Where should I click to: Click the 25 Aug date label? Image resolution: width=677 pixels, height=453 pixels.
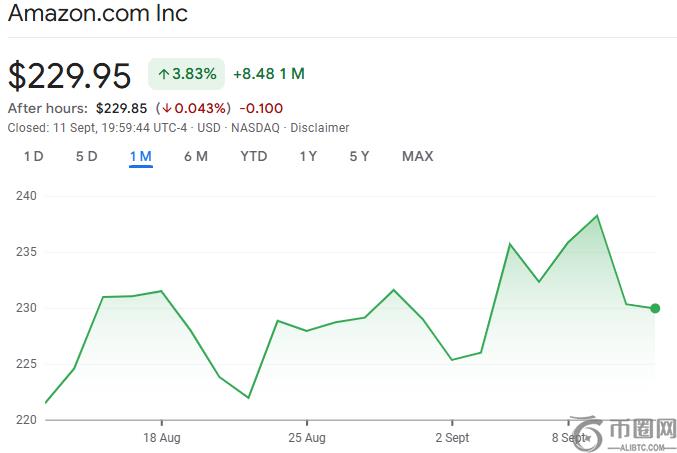tap(307, 438)
